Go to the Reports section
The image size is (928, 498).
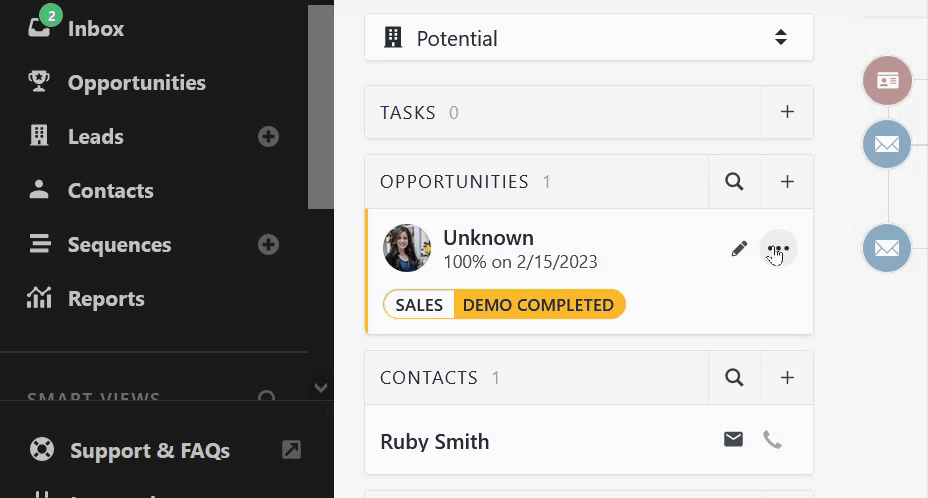[105, 299]
